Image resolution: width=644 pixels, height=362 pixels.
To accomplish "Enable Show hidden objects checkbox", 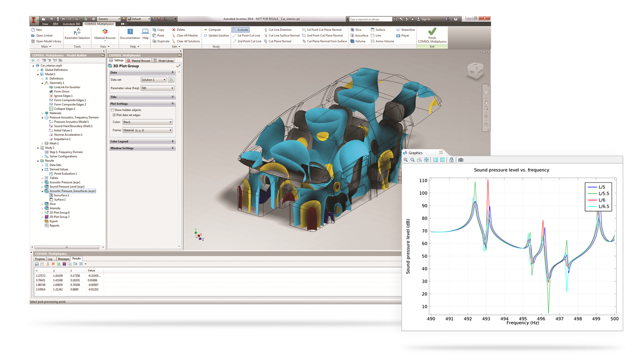I will (x=113, y=110).
